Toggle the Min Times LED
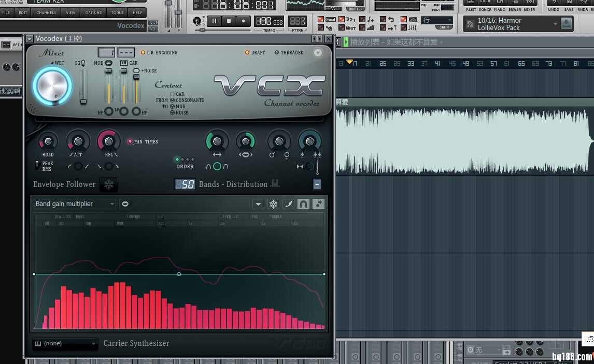Screen dimensions: 594x364 tap(130, 141)
